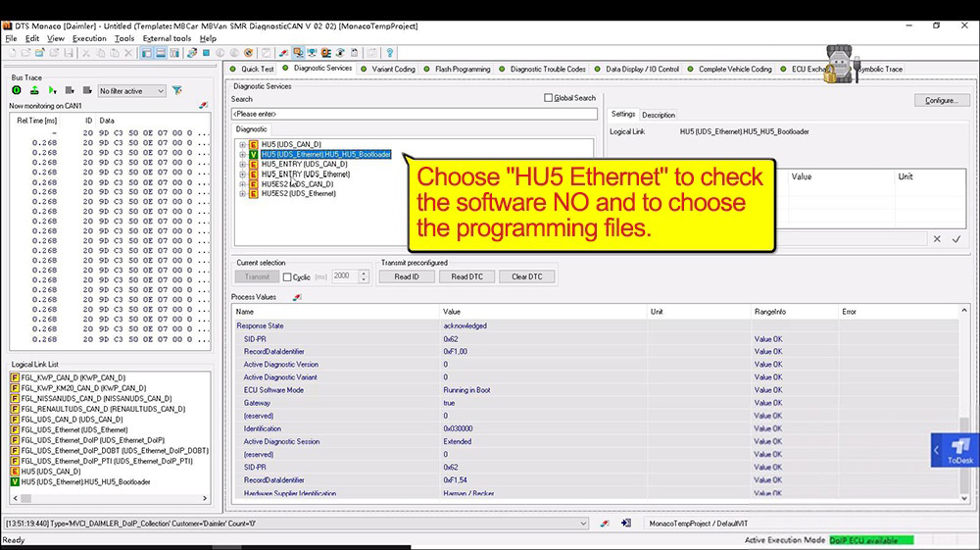Click the open workspace folder icon in toolbar
This screenshot has width=980, height=550.
coord(40,53)
